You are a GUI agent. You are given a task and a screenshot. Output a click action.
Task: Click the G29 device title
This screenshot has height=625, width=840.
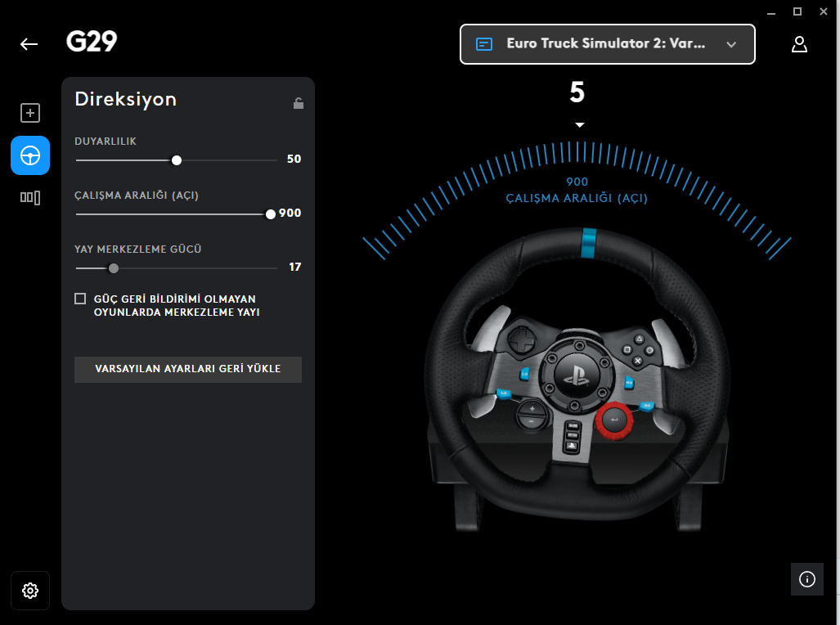[x=92, y=42]
